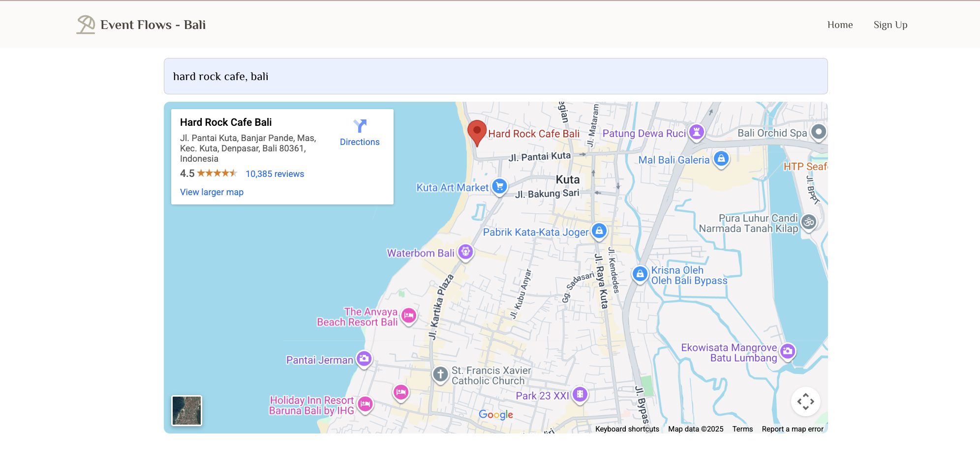Click View larger map link

pyautogui.click(x=212, y=192)
